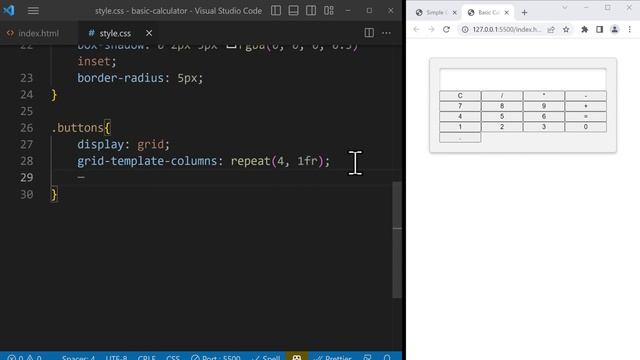Open Chrome three-dot menu
The height and width of the screenshot is (360, 640).
tap(629, 29)
